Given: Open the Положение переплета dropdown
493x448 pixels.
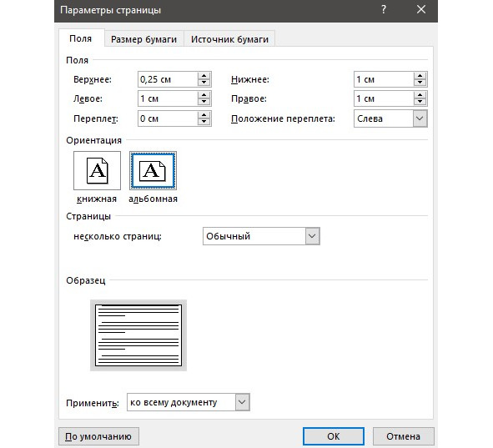Looking at the screenshot, I should point(420,118).
